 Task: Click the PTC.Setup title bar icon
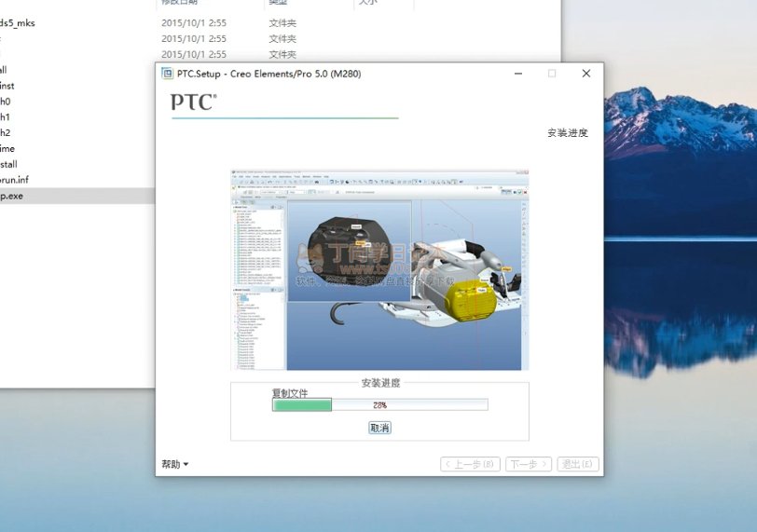(x=167, y=74)
